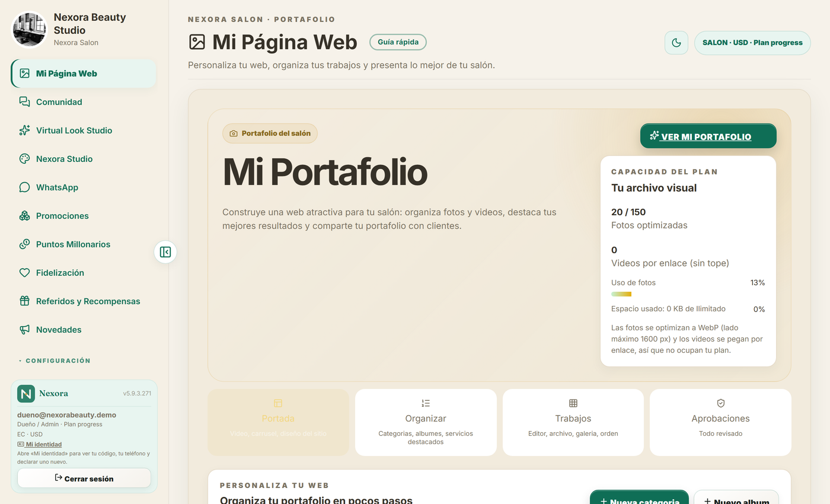Click the dueno@nexorabeauty.demo email text
The width and height of the screenshot is (830, 504).
click(66, 415)
